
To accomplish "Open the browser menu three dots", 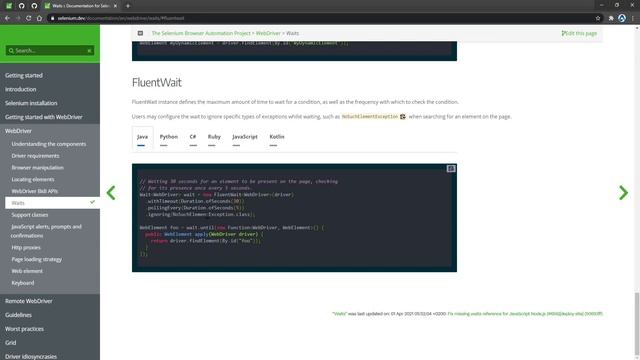I will (633, 18).
